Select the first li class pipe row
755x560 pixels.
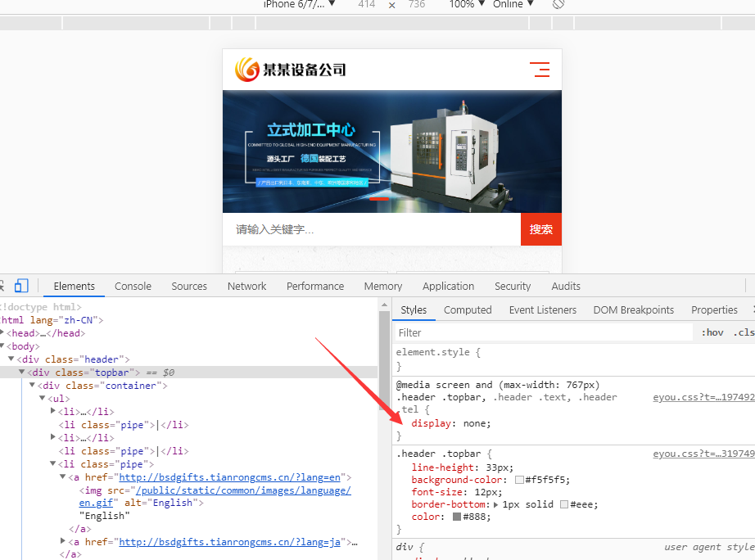pos(124,425)
